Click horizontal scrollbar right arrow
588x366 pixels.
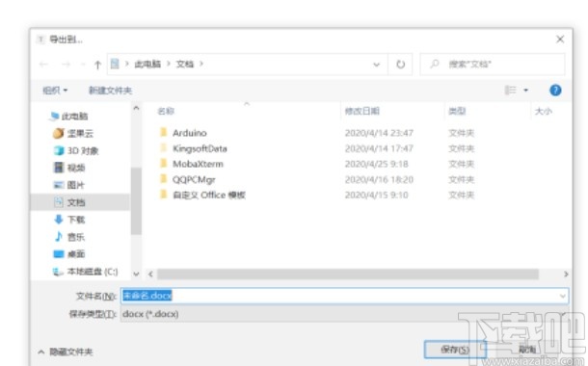566,274
